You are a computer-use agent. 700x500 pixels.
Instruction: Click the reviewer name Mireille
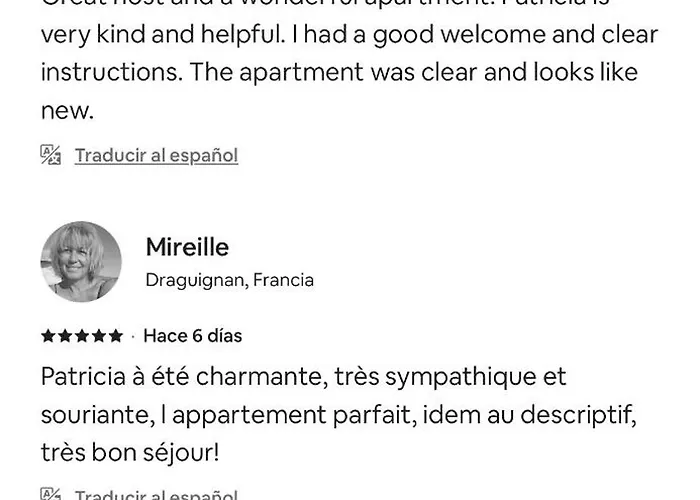[x=187, y=247]
